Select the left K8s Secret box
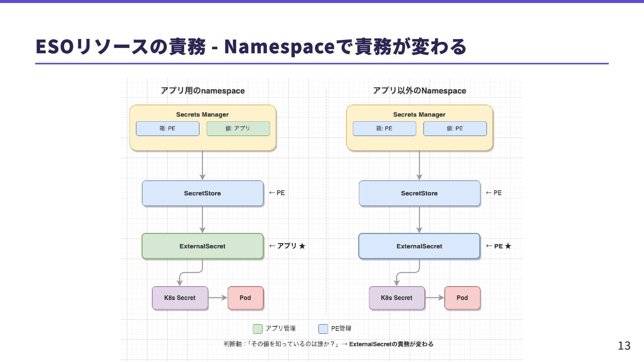Image resolution: width=644 pixels, height=362 pixels. [180, 298]
